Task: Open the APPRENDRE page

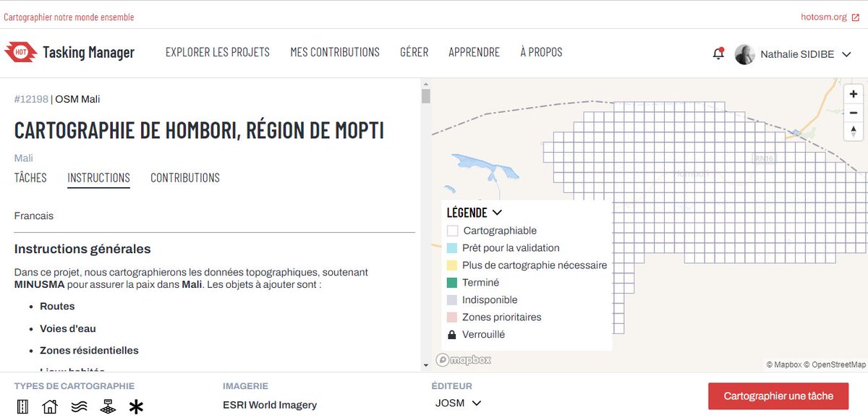Action: click(x=474, y=52)
